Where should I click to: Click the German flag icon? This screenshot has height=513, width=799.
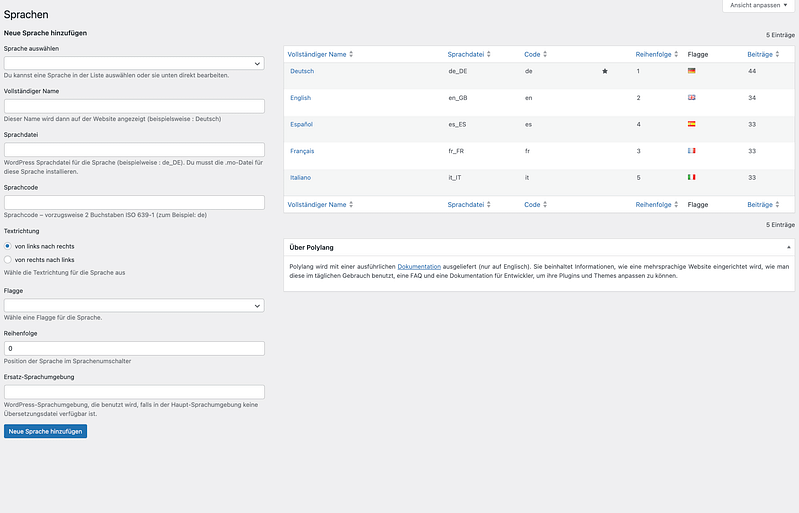pyautogui.click(x=692, y=72)
